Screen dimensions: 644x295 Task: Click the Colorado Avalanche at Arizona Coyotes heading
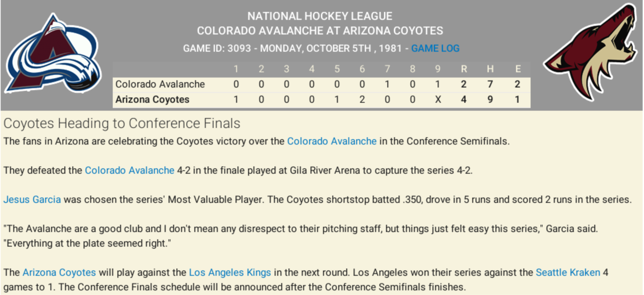(320, 31)
